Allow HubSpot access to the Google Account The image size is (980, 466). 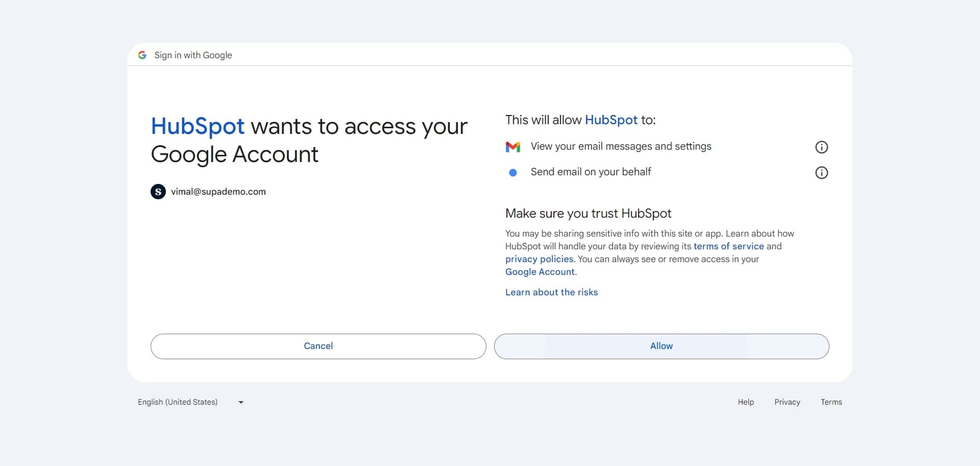(x=661, y=346)
